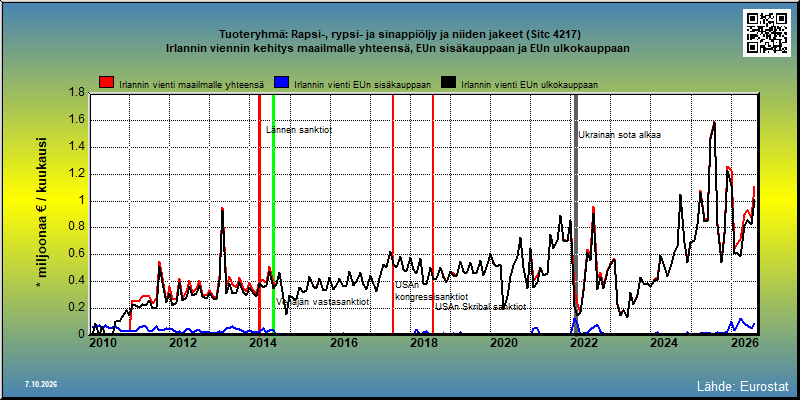This screenshot has width=800, height=400.
Task: Click the x-axis year label 2010
Action: click(103, 342)
